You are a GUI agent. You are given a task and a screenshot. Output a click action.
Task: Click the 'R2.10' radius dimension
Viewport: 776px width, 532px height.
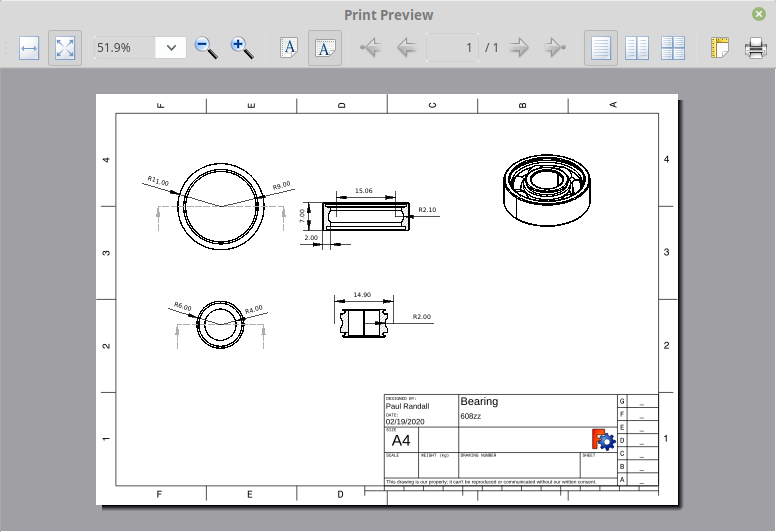pos(427,210)
